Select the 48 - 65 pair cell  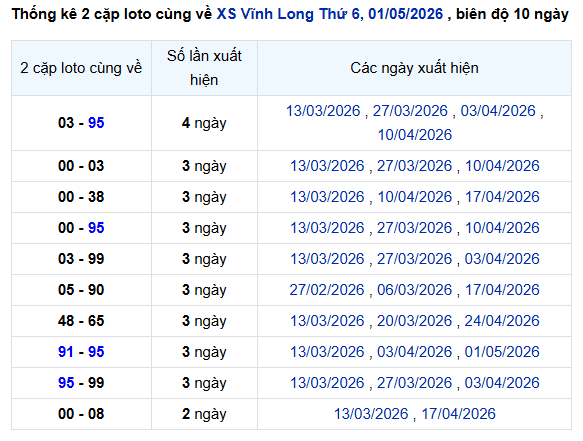[81, 321]
